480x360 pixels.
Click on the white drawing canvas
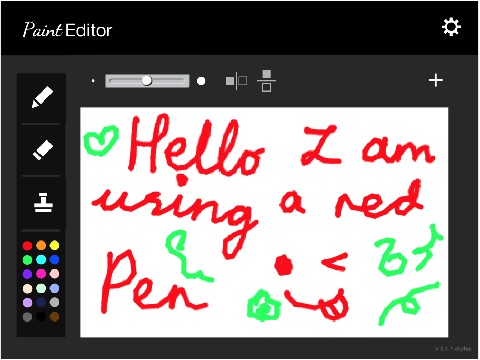click(264, 222)
